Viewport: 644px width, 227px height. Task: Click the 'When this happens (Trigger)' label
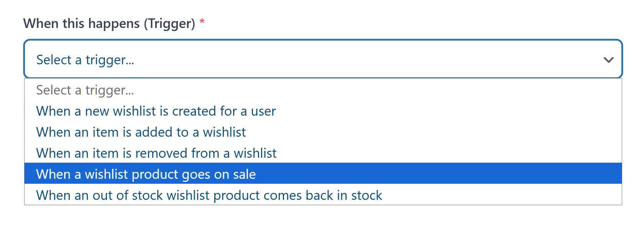coord(109,23)
